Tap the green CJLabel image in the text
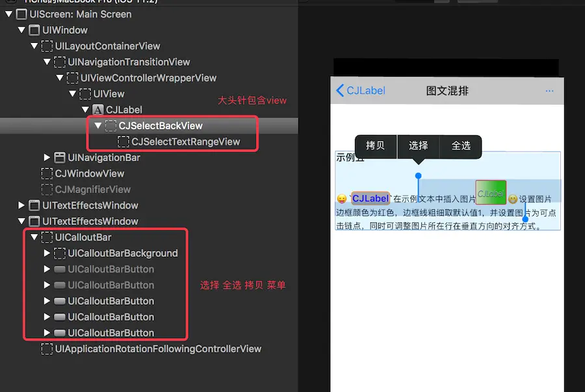585x392 pixels. tap(491, 192)
